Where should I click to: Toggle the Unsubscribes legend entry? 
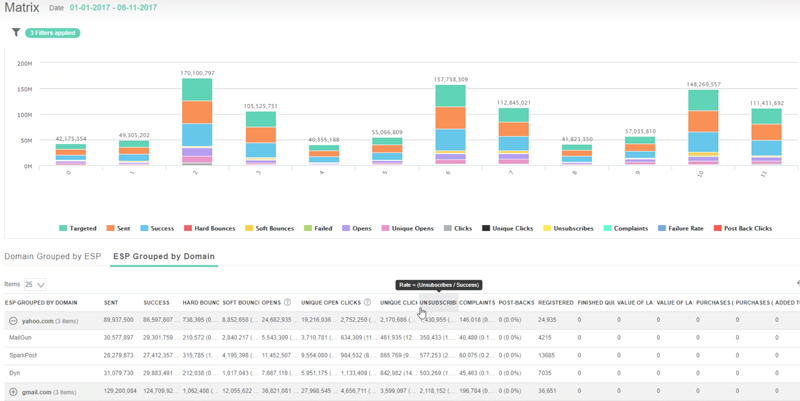[568, 229]
